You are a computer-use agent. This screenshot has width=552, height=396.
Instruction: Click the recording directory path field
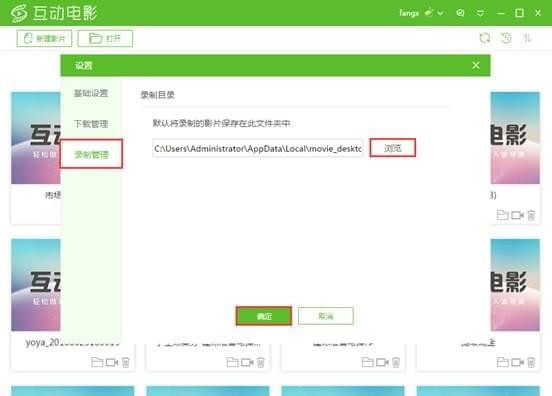(x=258, y=149)
